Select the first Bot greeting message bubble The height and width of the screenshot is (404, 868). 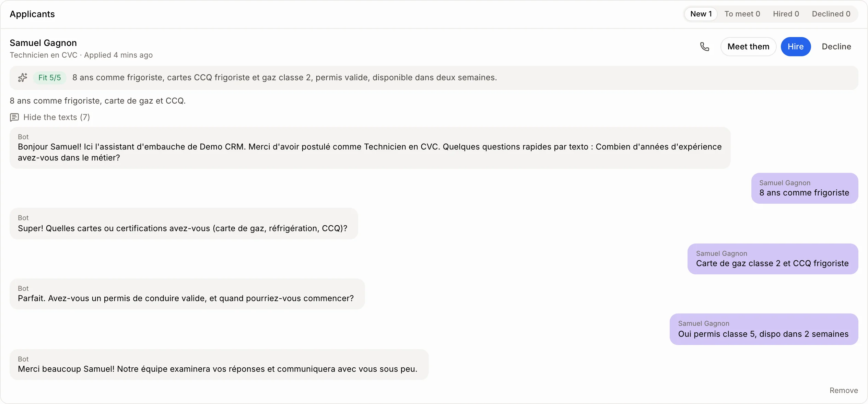click(x=370, y=148)
